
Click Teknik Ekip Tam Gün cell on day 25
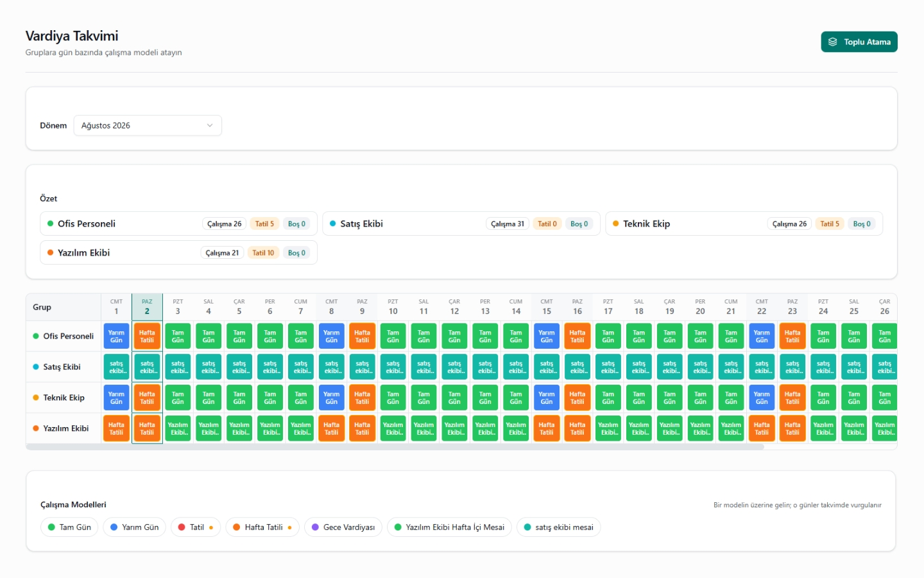pos(854,398)
